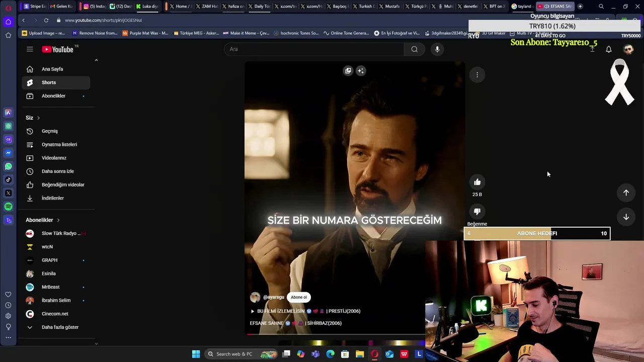Switch to the Stripe browser tab
This screenshot has width=644, height=362.
[35, 7]
